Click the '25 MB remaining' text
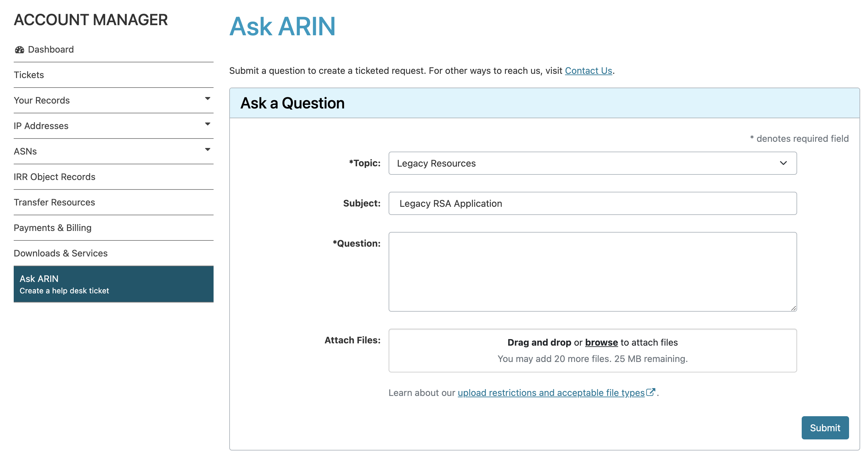The height and width of the screenshot is (459, 868). [x=651, y=359]
